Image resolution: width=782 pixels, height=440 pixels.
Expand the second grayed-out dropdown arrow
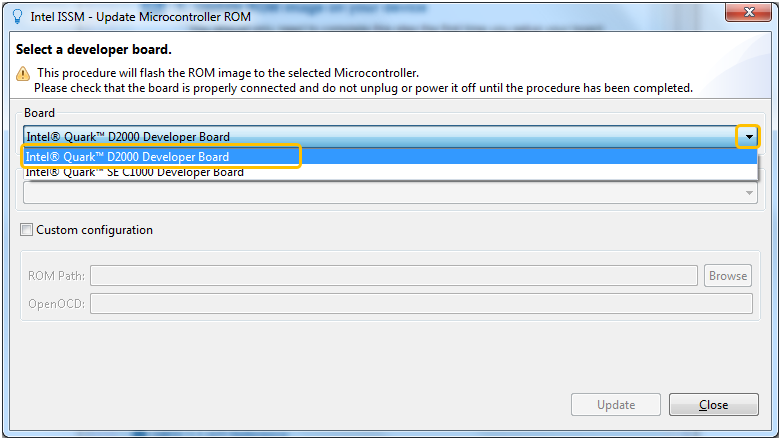coord(749,193)
